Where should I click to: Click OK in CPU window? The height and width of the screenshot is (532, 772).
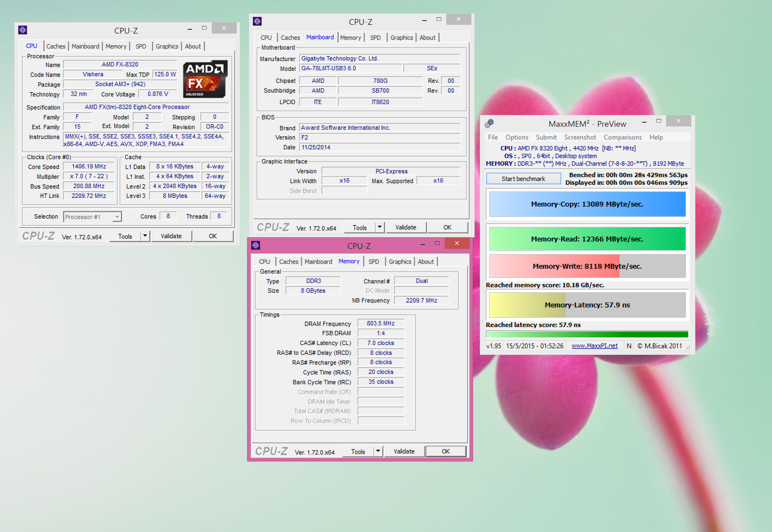(x=213, y=236)
